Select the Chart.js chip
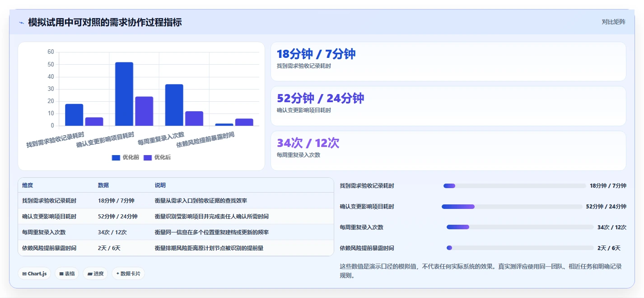 pyautogui.click(x=35, y=274)
